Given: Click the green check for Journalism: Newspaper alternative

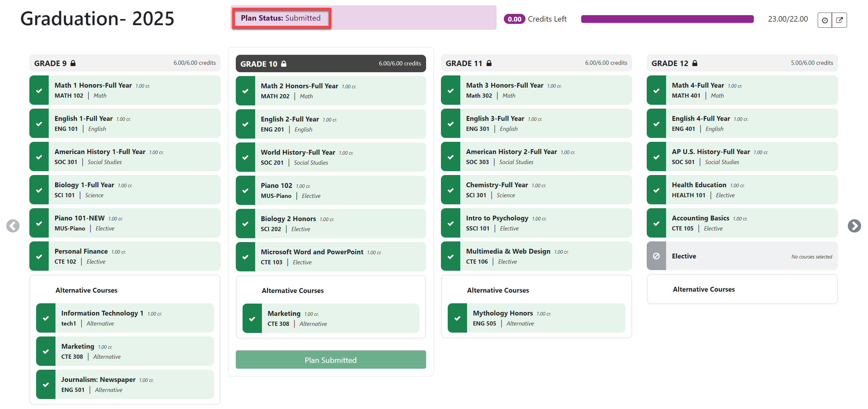Looking at the screenshot, I should tap(46, 385).
